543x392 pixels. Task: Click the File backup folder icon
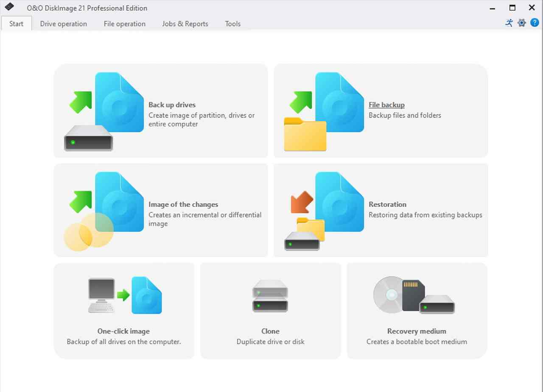point(305,134)
